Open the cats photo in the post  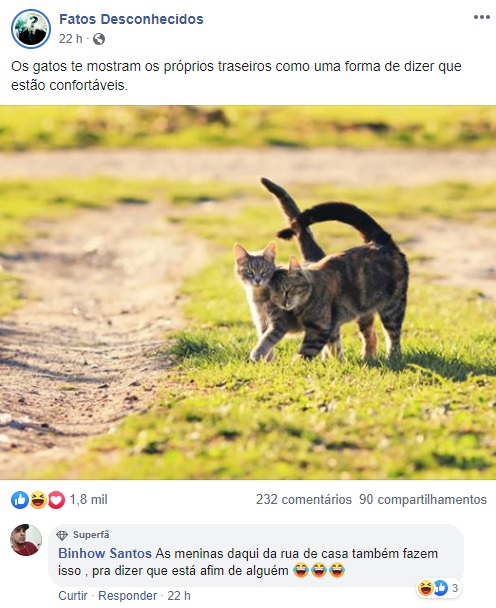[x=248, y=293]
